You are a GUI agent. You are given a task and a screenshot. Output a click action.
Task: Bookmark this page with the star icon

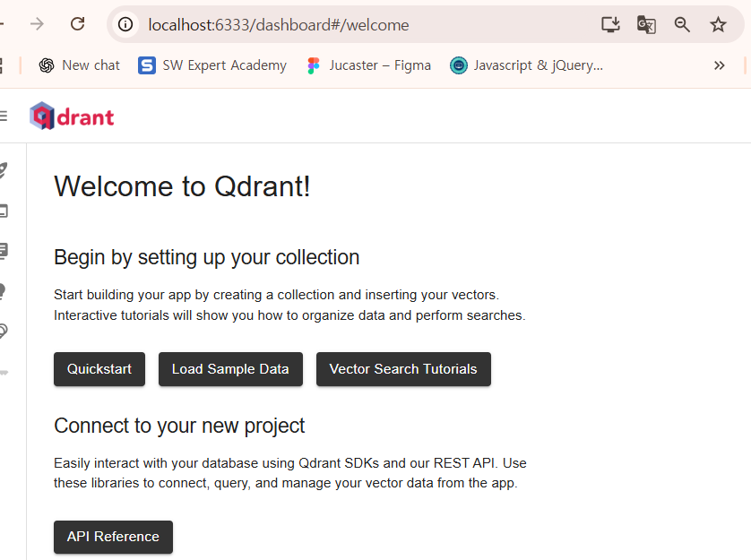[718, 24]
